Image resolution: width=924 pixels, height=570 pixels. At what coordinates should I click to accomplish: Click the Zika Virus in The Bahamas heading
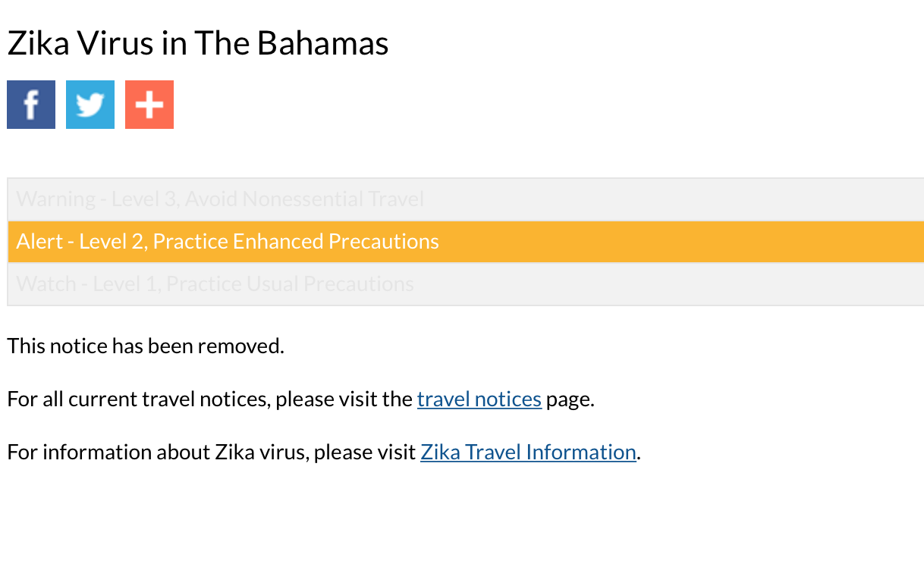pos(197,42)
